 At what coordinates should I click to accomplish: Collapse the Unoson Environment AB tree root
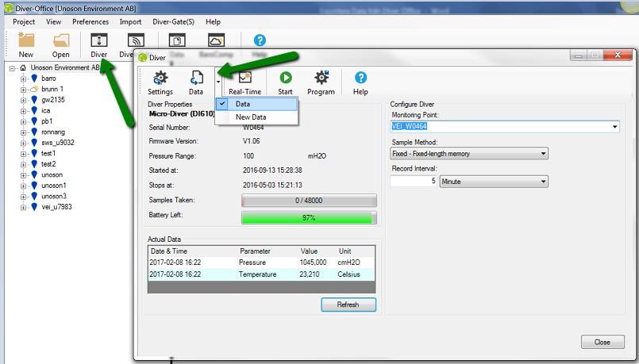click(12, 68)
